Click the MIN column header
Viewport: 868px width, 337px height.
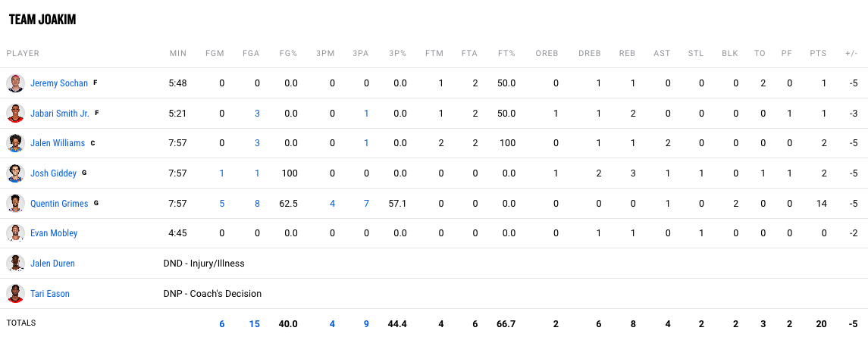[178, 54]
